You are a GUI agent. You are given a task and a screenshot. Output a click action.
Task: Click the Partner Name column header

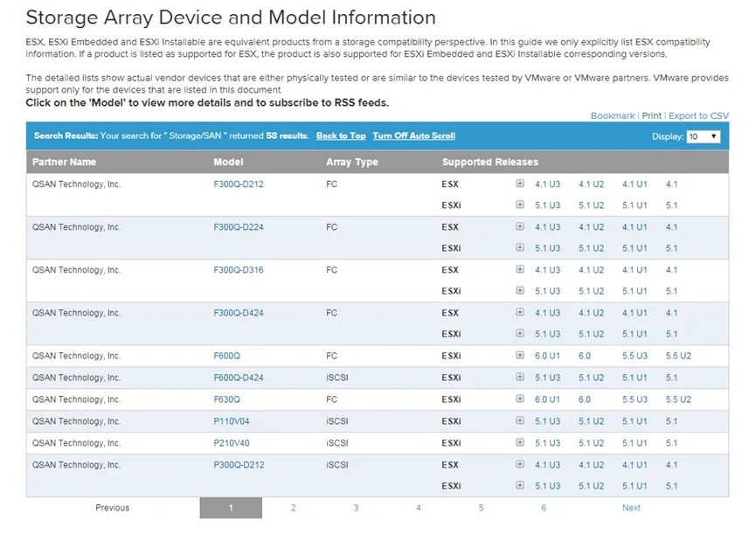pyautogui.click(x=64, y=162)
